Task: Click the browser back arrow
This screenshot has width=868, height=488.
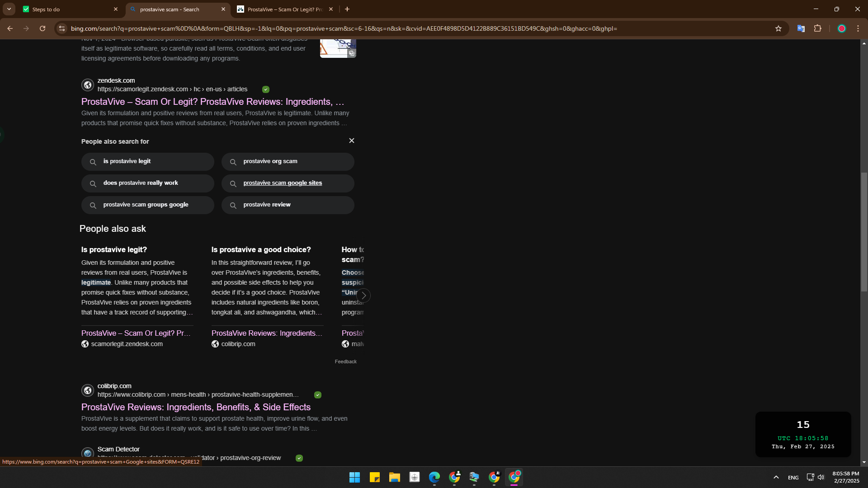Action: coord(10,28)
